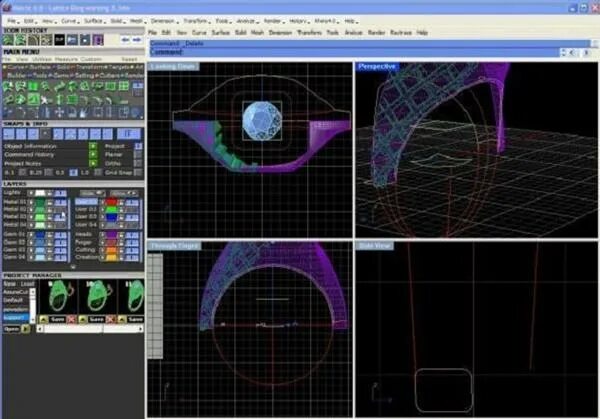The height and width of the screenshot is (419, 600).
Task: Switch to the Cutters tool category
Action: [x=109, y=76]
